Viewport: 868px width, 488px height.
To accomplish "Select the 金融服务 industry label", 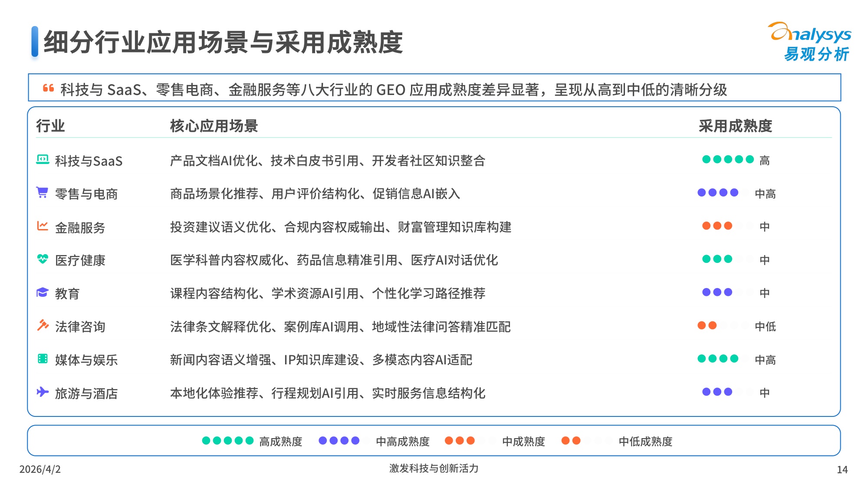I will (x=80, y=227).
